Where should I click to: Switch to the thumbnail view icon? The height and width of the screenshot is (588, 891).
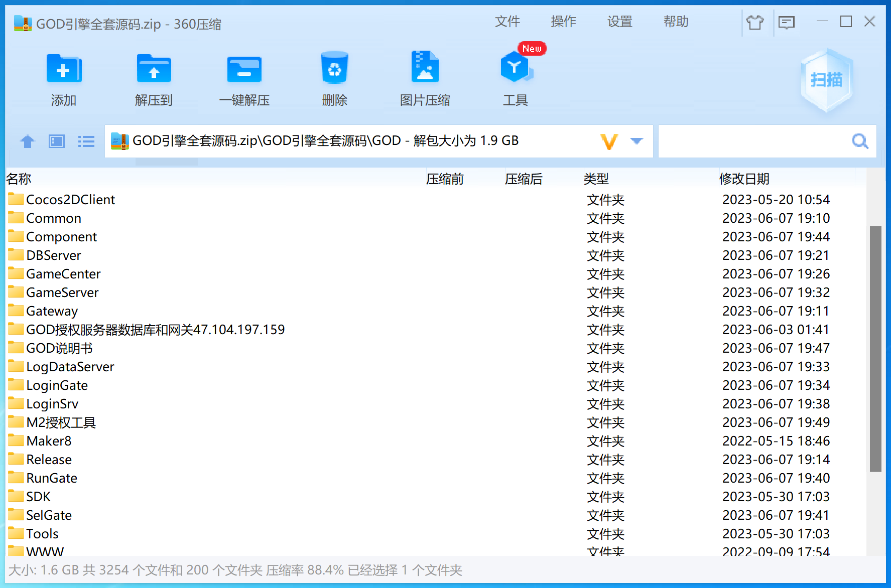click(57, 141)
